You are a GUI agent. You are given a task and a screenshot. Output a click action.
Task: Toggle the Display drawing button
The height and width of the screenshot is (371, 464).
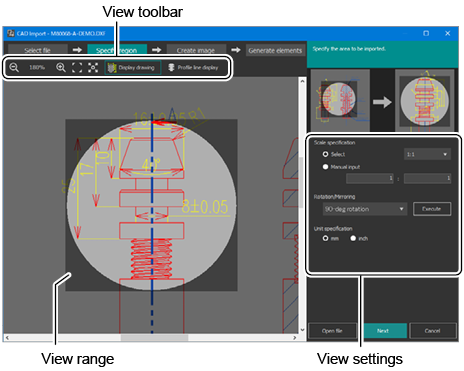pos(133,67)
